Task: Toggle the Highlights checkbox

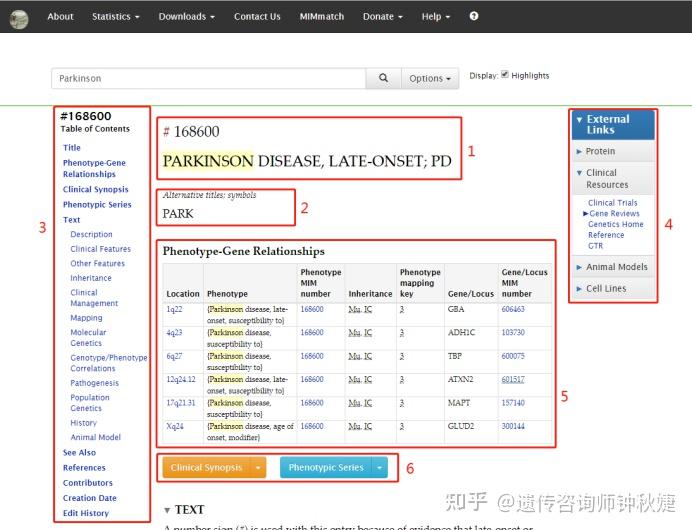Action: point(505,75)
